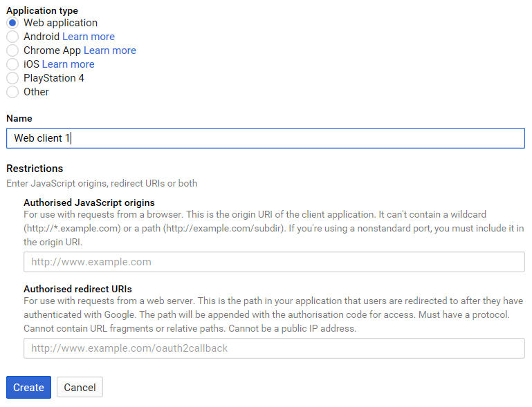532x407 pixels.
Task: Choose Chrome App as application type
Action: pyautogui.click(x=12, y=50)
